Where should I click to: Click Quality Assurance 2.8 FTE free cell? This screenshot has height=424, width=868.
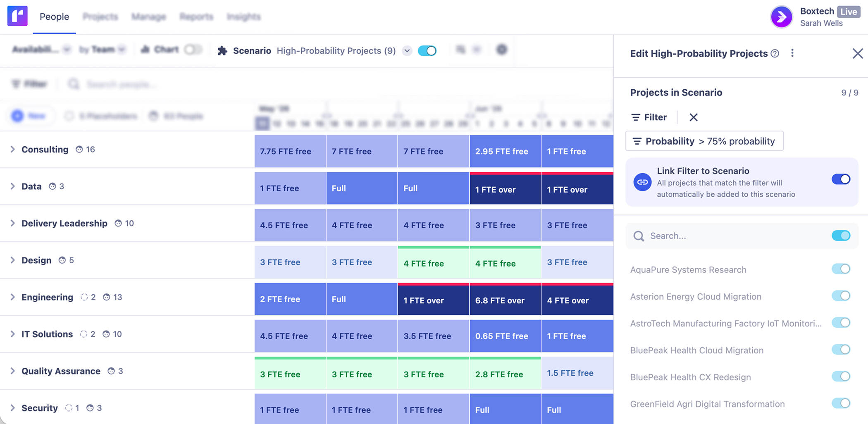coord(505,373)
